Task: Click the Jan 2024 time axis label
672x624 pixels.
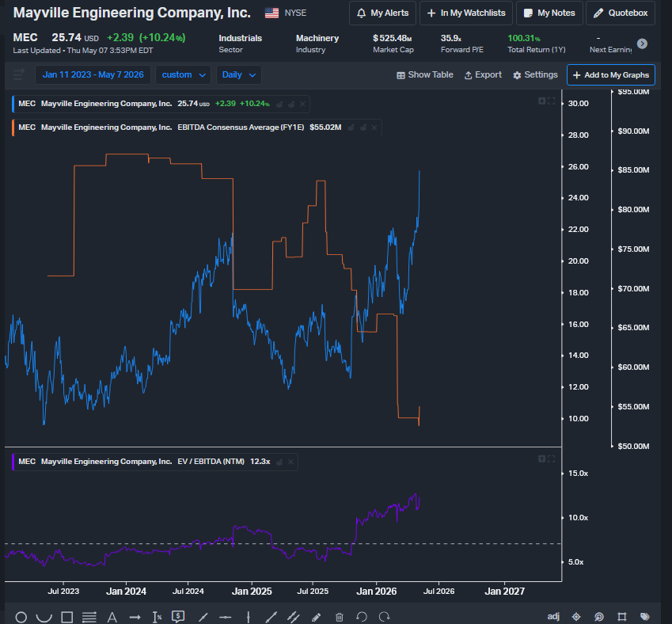Action: point(126,592)
